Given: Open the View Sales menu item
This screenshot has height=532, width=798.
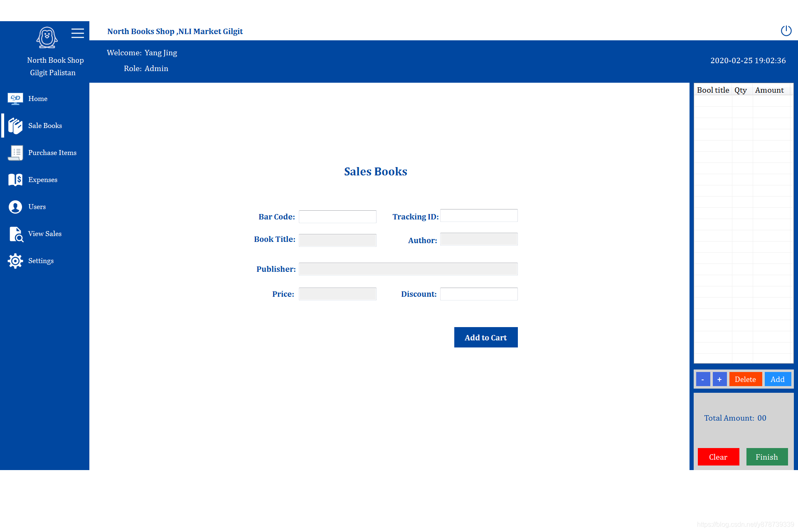Looking at the screenshot, I should 45,234.
